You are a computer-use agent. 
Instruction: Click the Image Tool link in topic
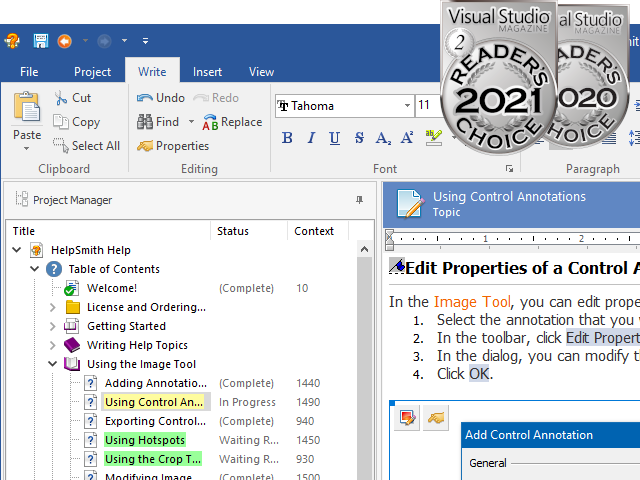tap(472, 302)
